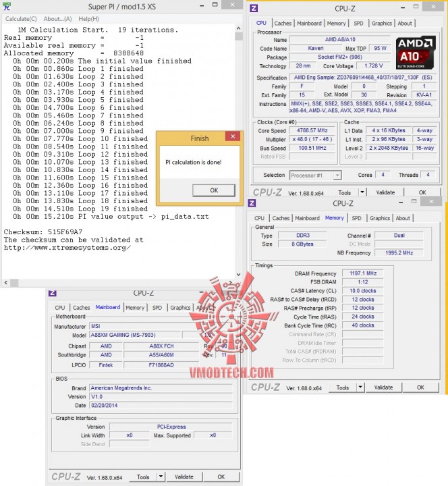Select CPU tab in Mainboard CPU-Z window

point(60,308)
